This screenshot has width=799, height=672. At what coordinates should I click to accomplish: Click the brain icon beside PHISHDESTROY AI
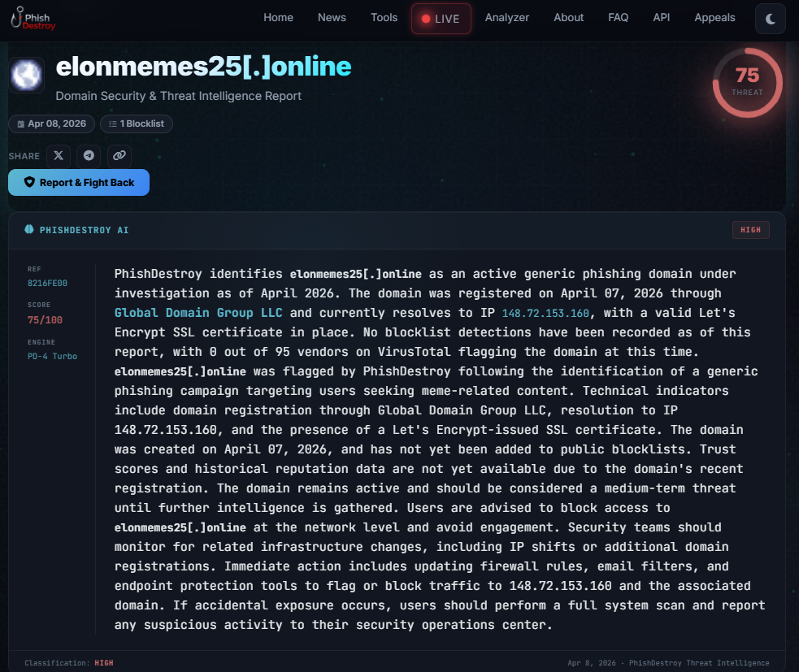click(29, 230)
